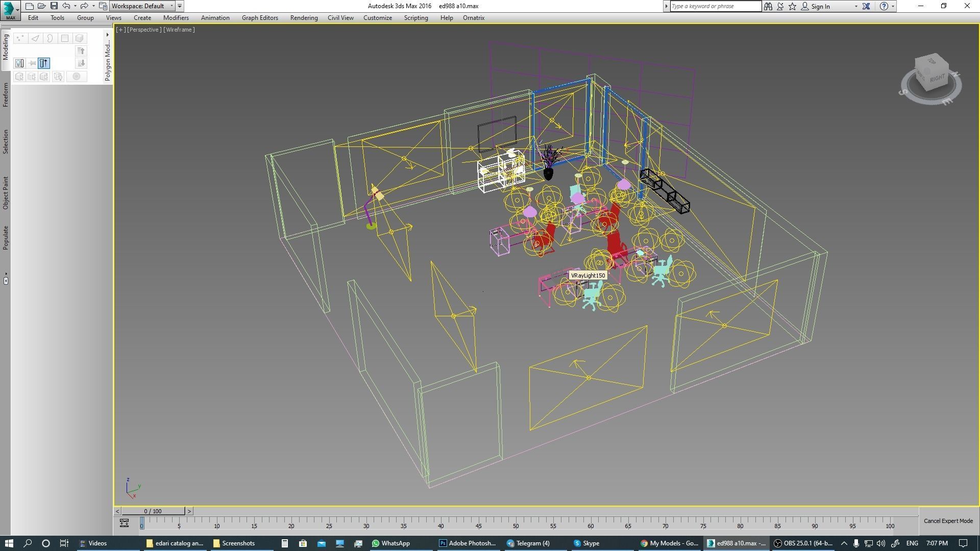Image resolution: width=980 pixels, height=551 pixels.
Task: Open the Ornatrix menu
Action: pos(474,18)
